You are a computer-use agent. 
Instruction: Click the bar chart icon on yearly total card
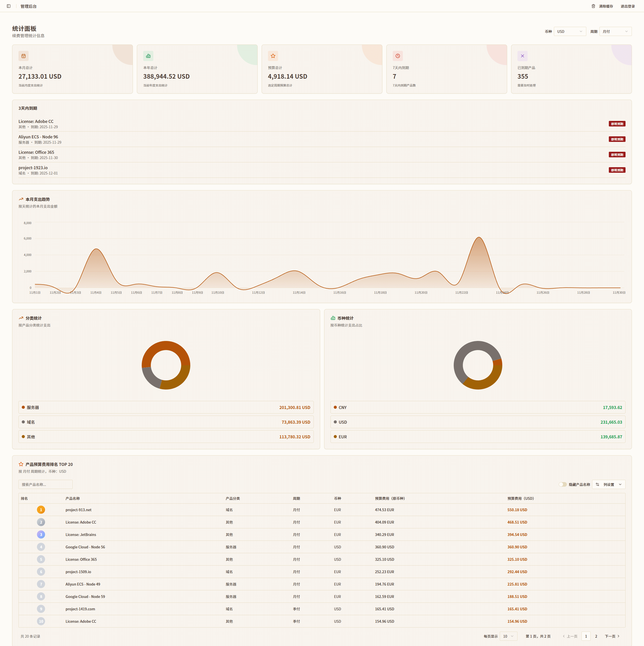(148, 56)
